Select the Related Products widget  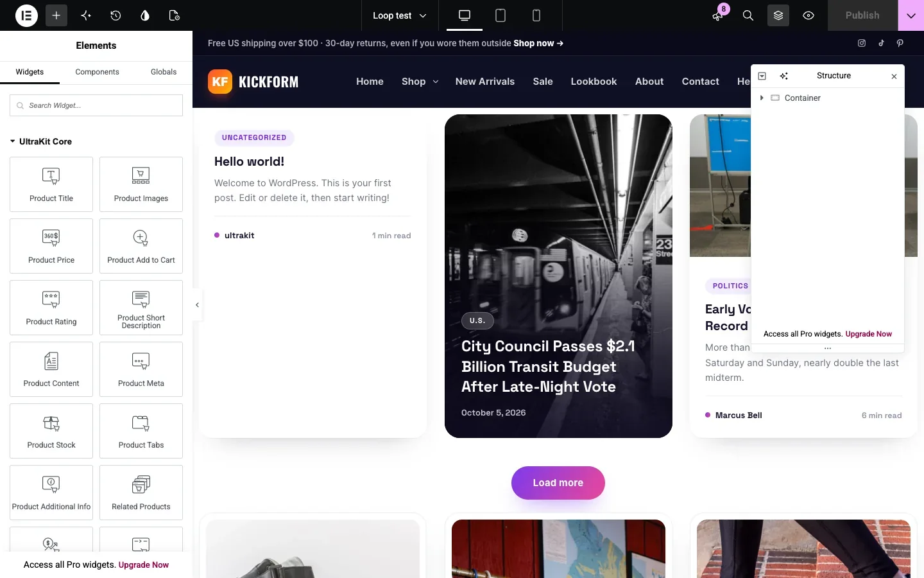[x=141, y=493]
